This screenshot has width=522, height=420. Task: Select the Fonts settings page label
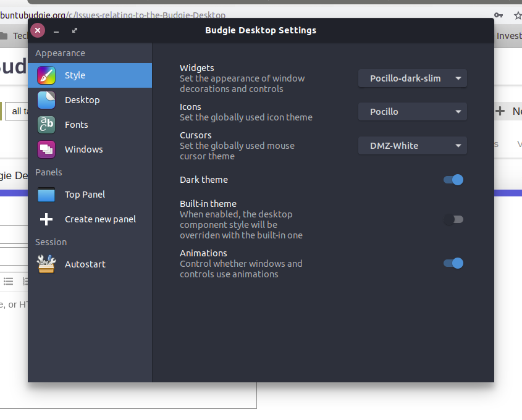click(77, 125)
